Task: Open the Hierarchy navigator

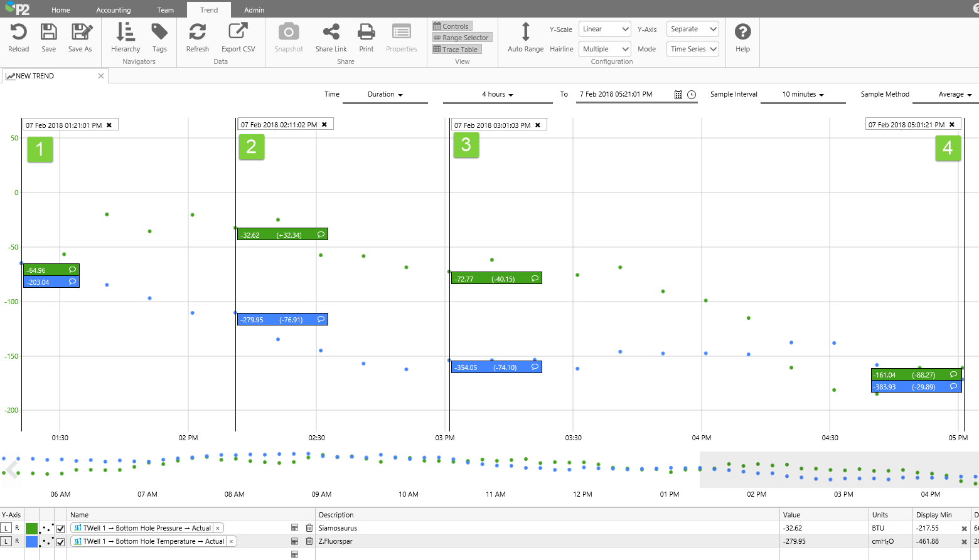Action: pos(126,32)
